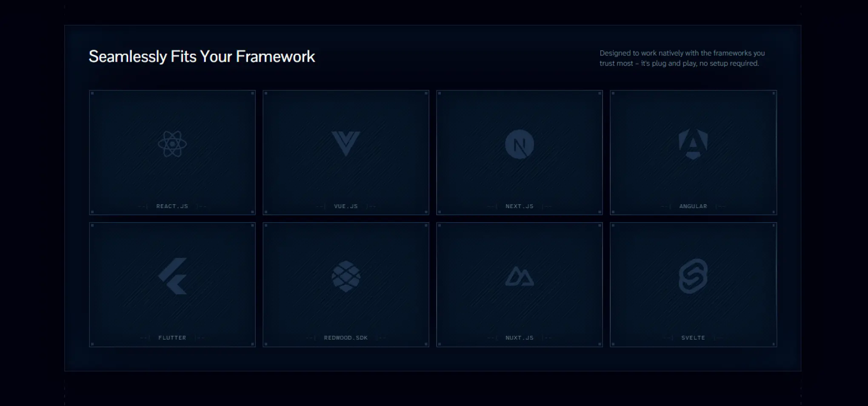Click the Nuxt.js mountain logo
The height and width of the screenshot is (406, 868).
click(520, 276)
